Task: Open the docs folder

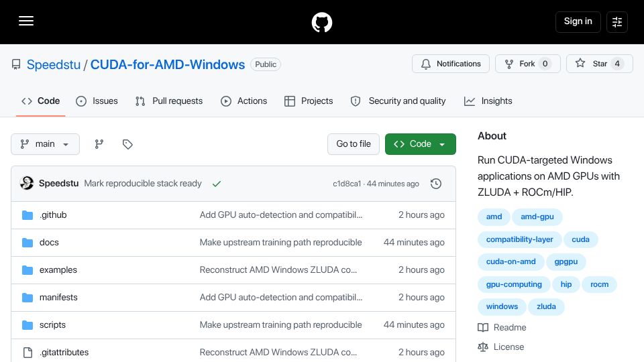Action: [49, 243]
